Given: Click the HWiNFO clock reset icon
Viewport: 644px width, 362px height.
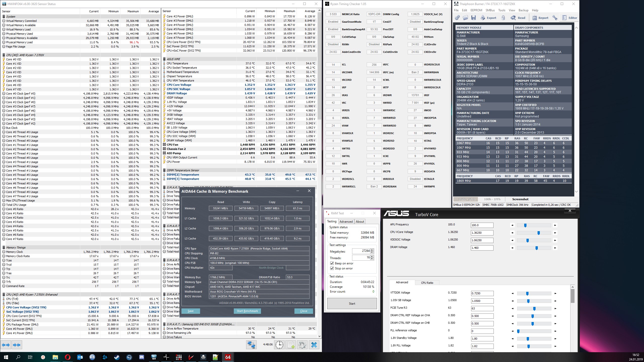Looking at the screenshot, I should click(279, 345).
